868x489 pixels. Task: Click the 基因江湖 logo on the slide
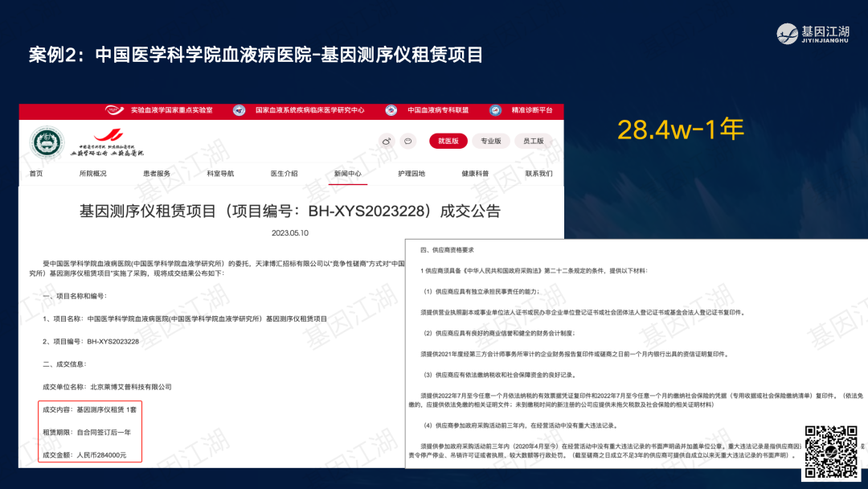tap(813, 34)
